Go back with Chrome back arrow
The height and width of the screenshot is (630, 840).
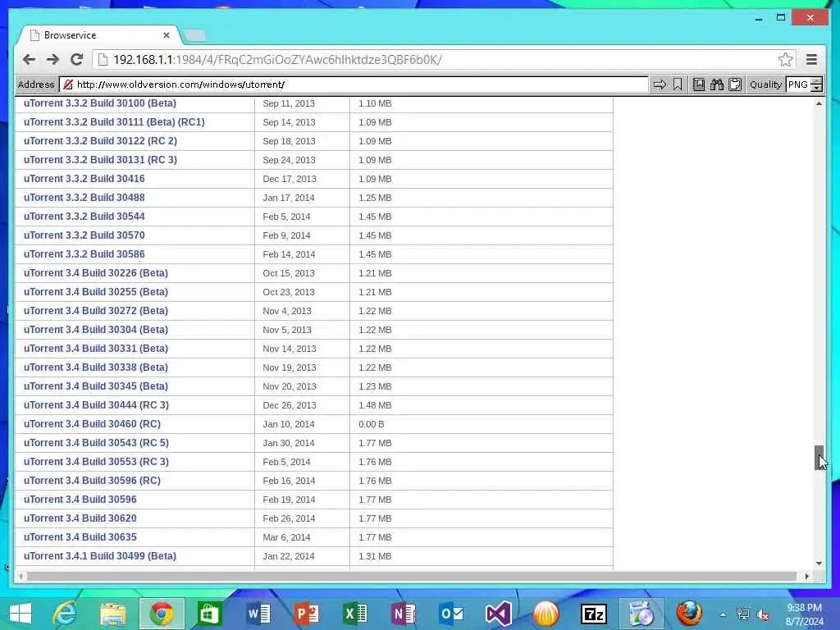(29, 59)
